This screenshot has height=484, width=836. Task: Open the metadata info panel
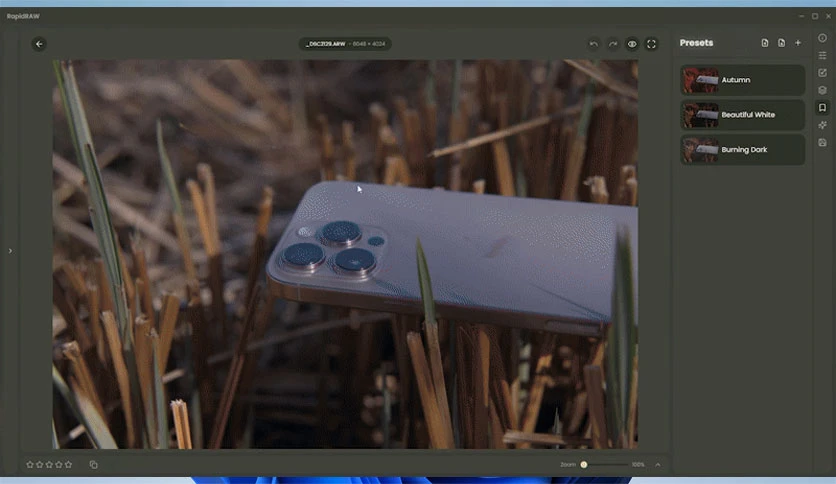point(822,38)
